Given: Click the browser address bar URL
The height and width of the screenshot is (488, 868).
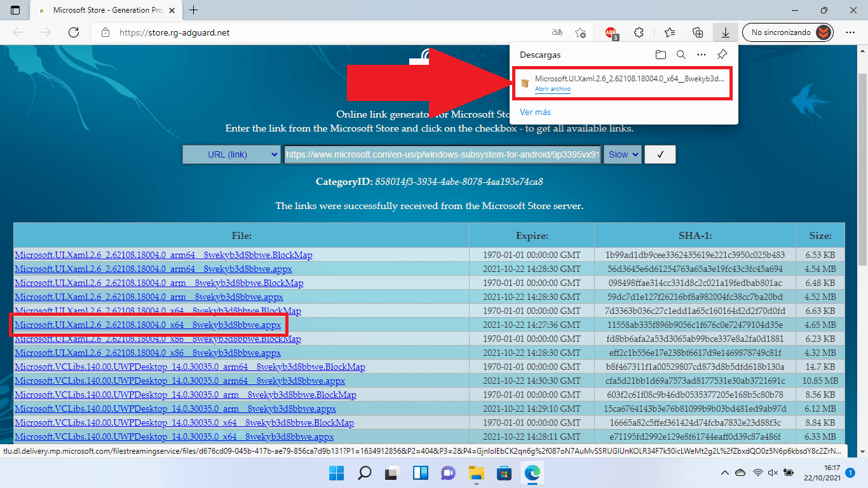Looking at the screenshot, I should [x=175, y=32].
